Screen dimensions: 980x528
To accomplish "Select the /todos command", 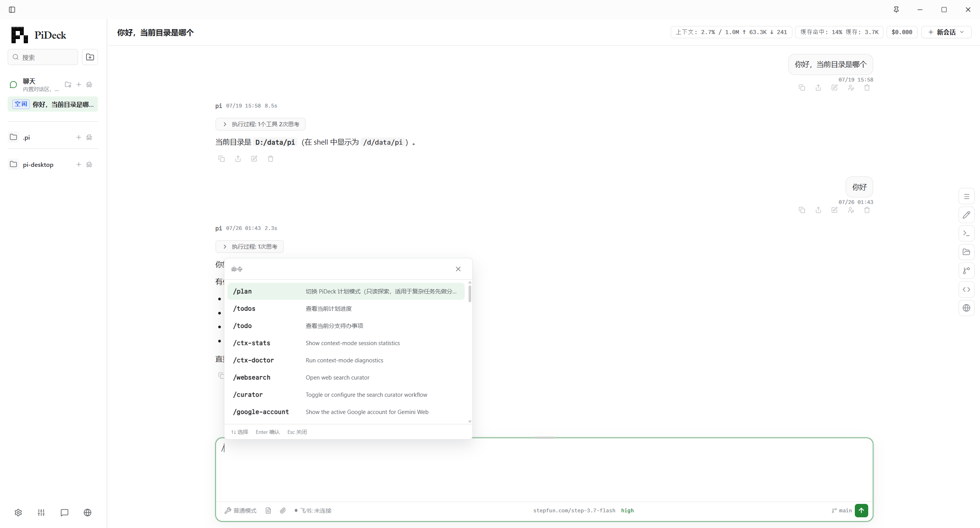I will pos(346,309).
